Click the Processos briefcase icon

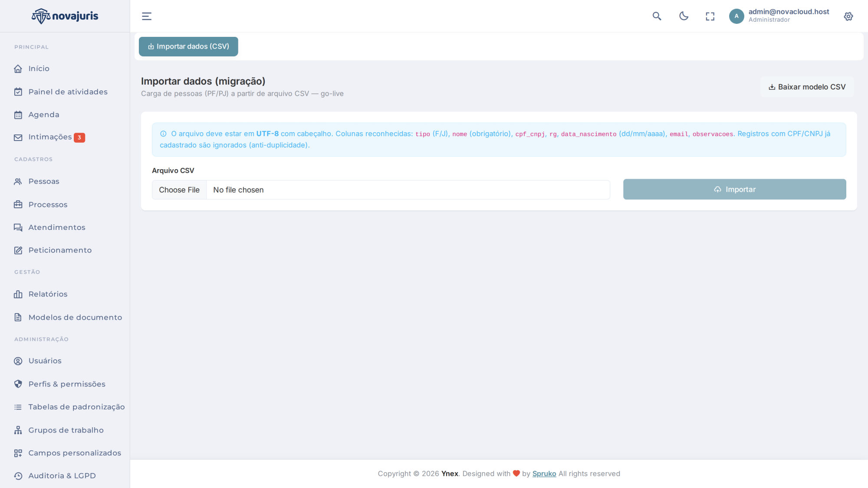(18, 204)
